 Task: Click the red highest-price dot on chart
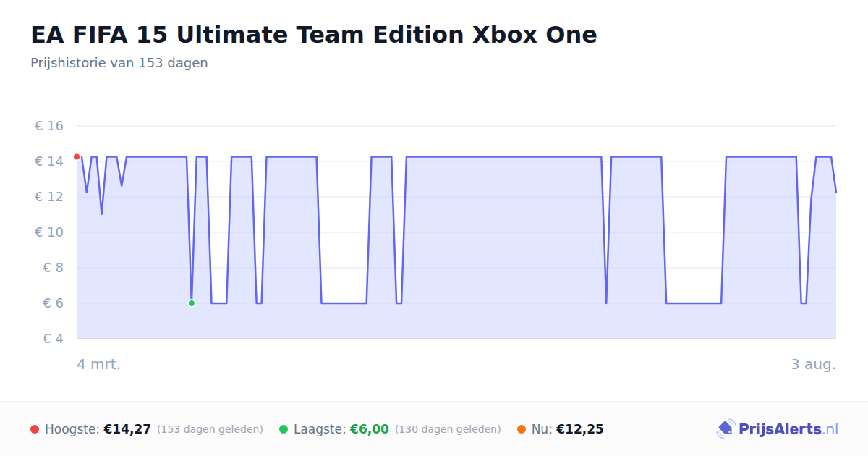(x=77, y=157)
